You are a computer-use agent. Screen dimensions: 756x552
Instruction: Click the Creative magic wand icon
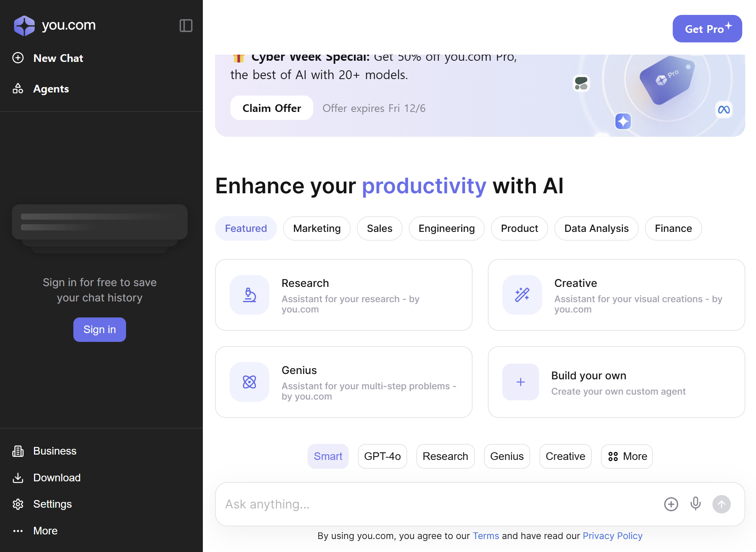point(522,295)
